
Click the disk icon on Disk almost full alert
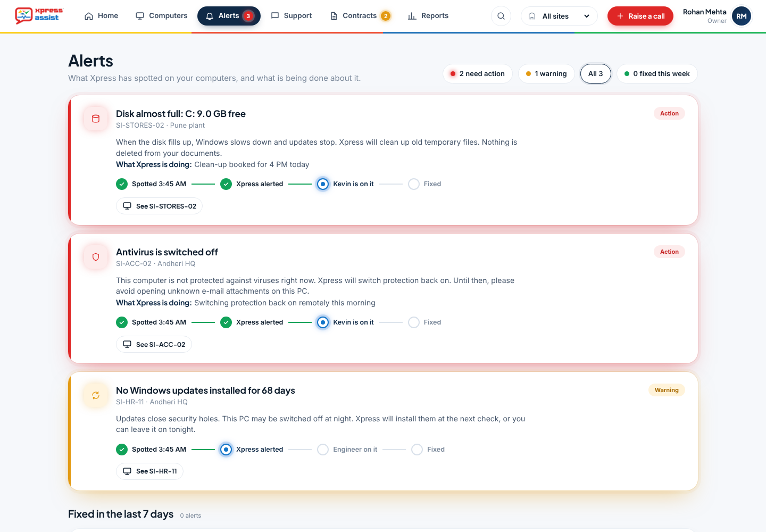pos(96,119)
